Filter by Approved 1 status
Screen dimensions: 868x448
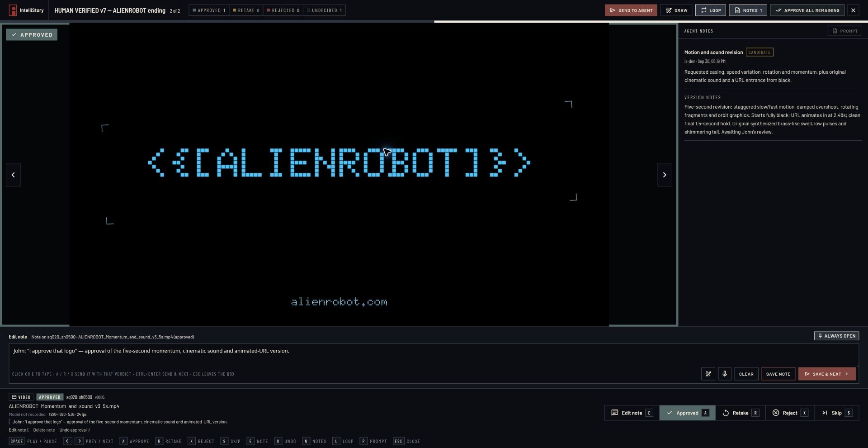point(209,10)
